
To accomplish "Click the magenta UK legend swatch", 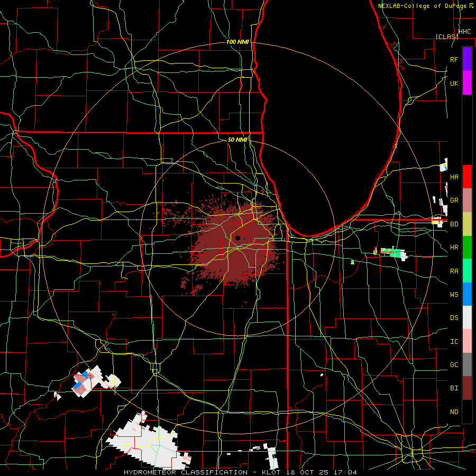I will pos(467,83).
